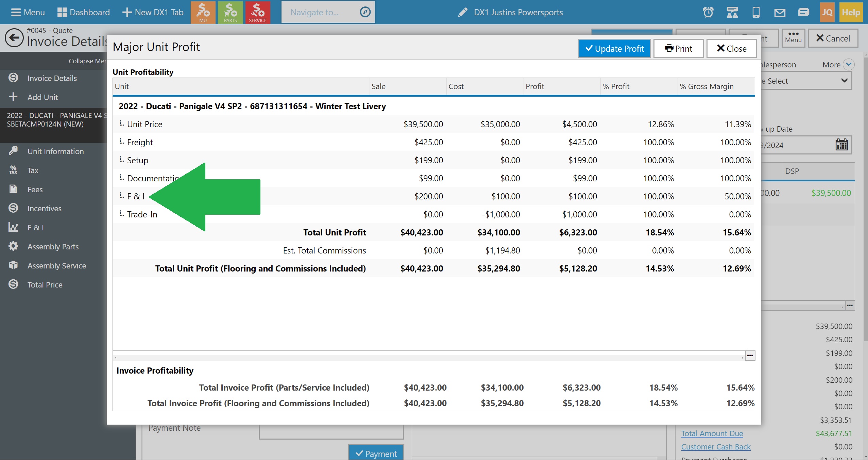Open the chat message icon
The width and height of the screenshot is (868, 460).
coord(803,13)
